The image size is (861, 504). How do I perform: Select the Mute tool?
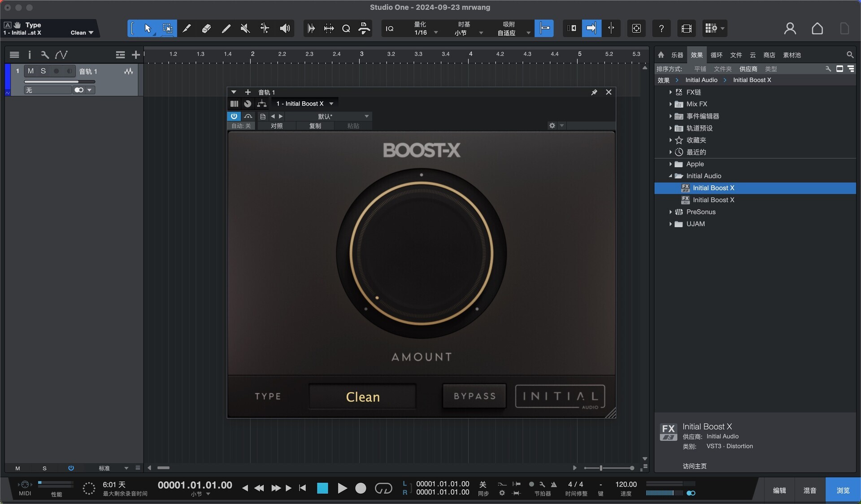245,28
